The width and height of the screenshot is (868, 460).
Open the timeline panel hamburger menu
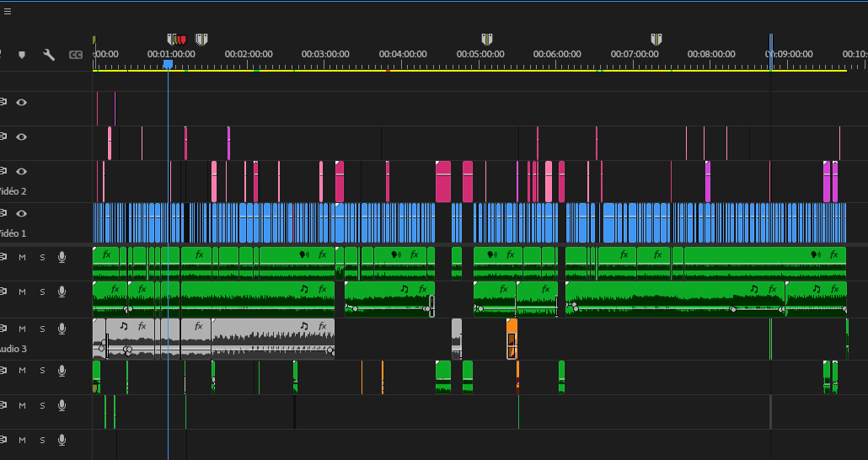(8, 11)
